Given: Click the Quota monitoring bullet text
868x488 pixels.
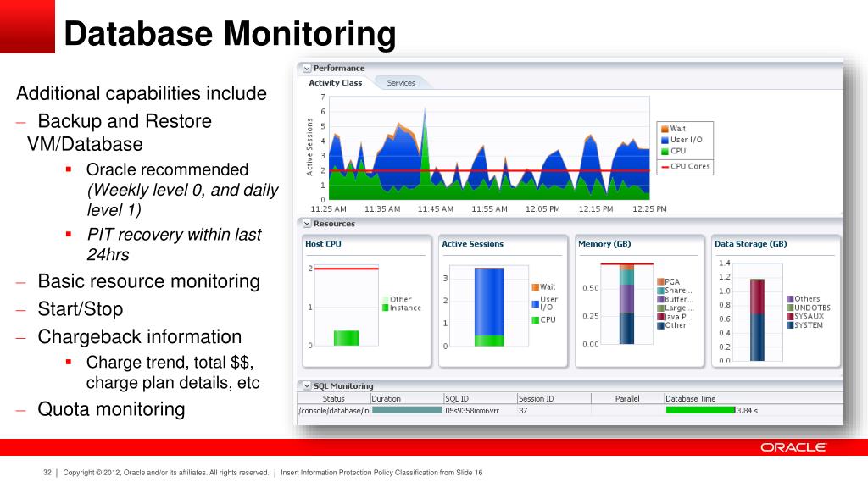Looking at the screenshot, I should pos(111,409).
